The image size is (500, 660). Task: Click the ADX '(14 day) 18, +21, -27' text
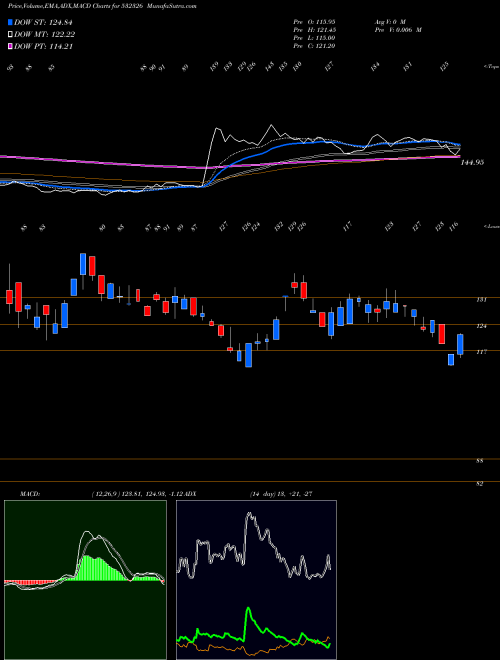click(281, 494)
